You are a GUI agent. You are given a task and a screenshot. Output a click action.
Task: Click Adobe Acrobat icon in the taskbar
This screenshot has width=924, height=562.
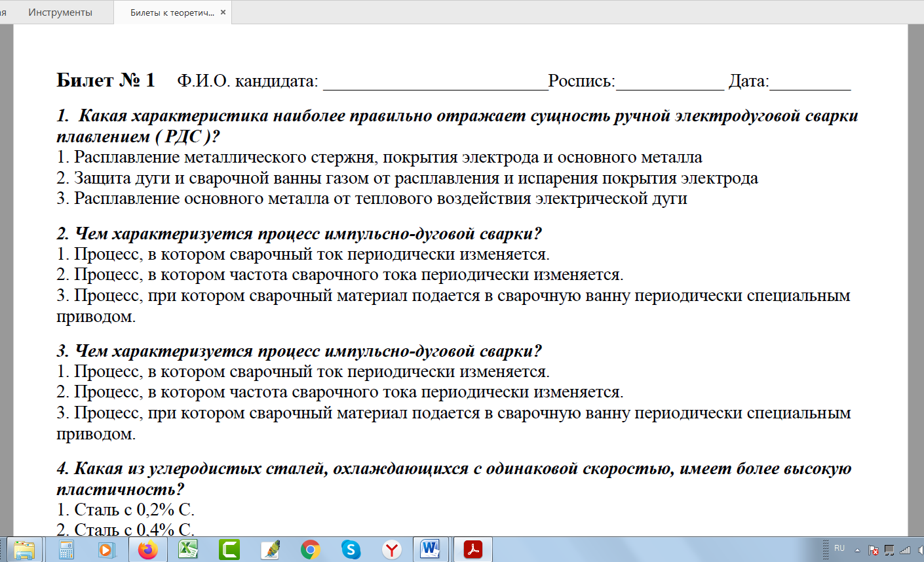click(x=472, y=550)
